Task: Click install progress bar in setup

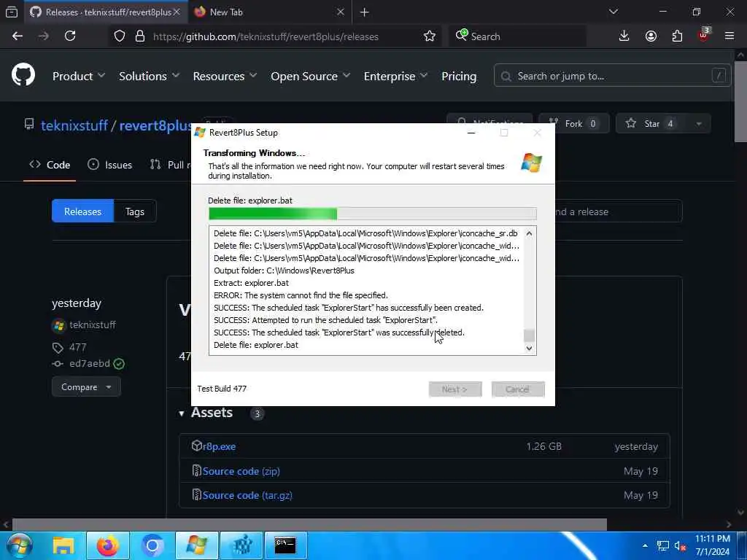Action: 373,214
